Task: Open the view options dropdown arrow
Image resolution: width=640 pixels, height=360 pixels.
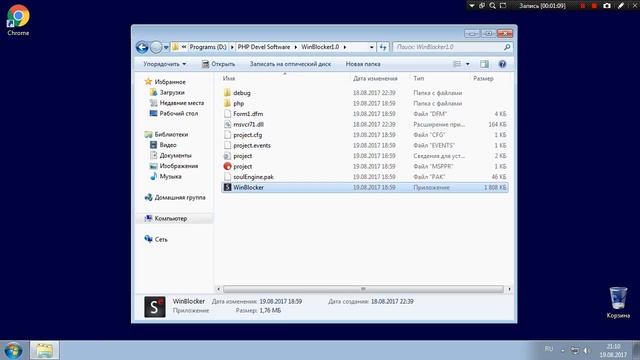Action: coord(468,64)
